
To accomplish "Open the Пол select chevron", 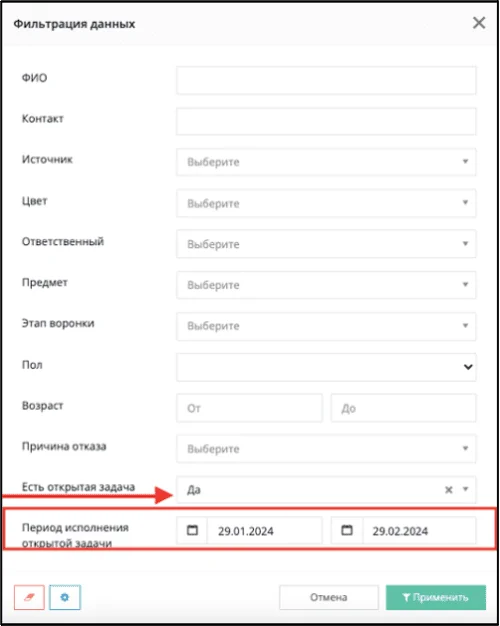I will pos(468,367).
